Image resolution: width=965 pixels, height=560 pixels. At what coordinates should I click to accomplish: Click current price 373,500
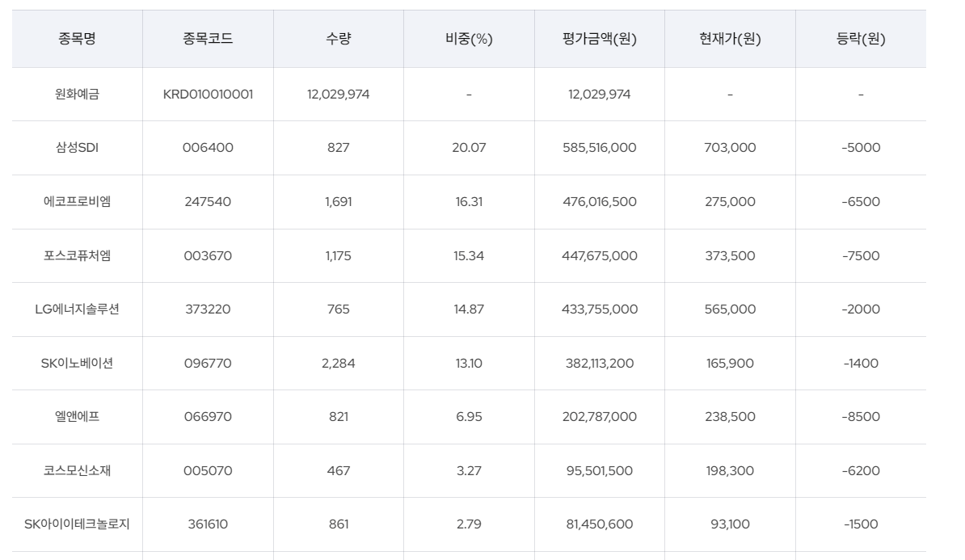[x=730, y=255]
